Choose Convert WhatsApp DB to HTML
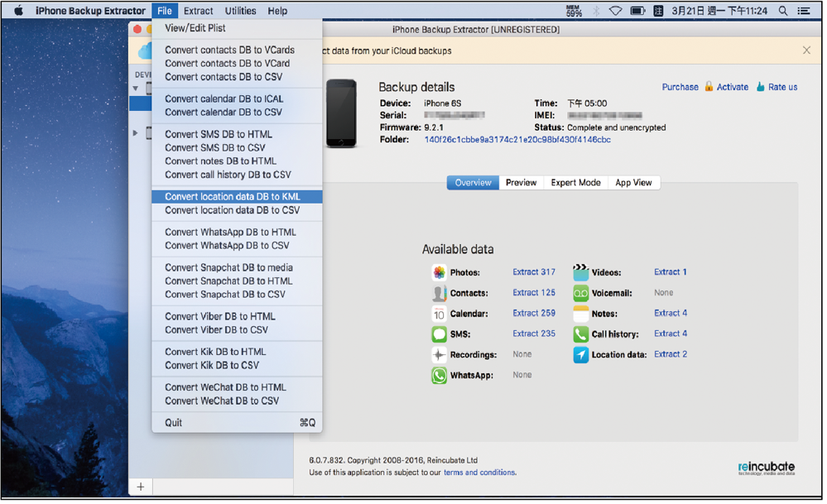This screenshot has height=504, width=827. 237,232
